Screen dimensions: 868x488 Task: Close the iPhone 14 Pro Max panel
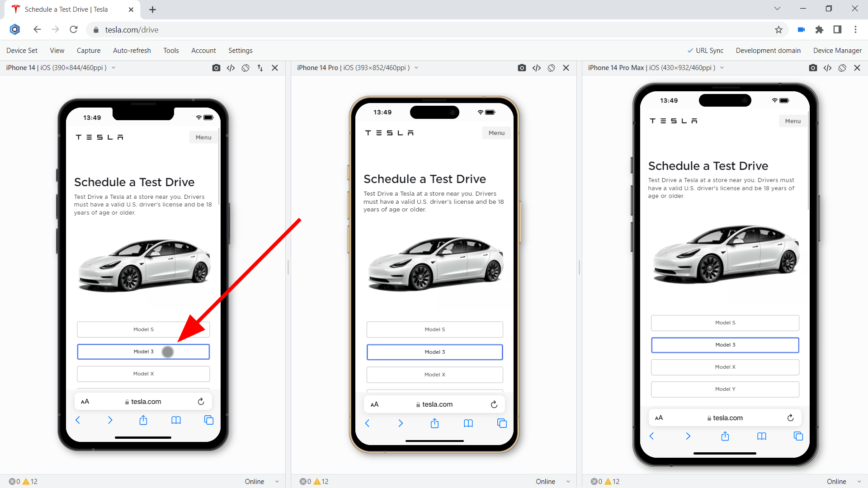(857, 68)
